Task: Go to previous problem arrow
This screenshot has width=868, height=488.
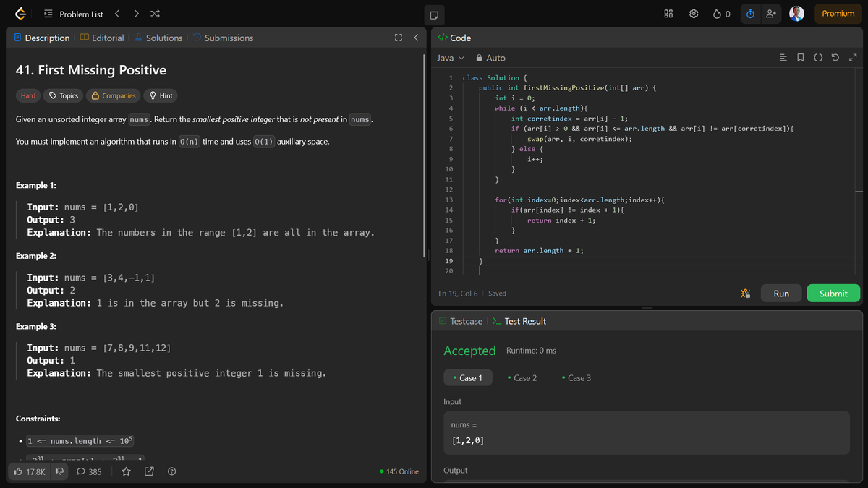Action: click(x=118, y=14)
